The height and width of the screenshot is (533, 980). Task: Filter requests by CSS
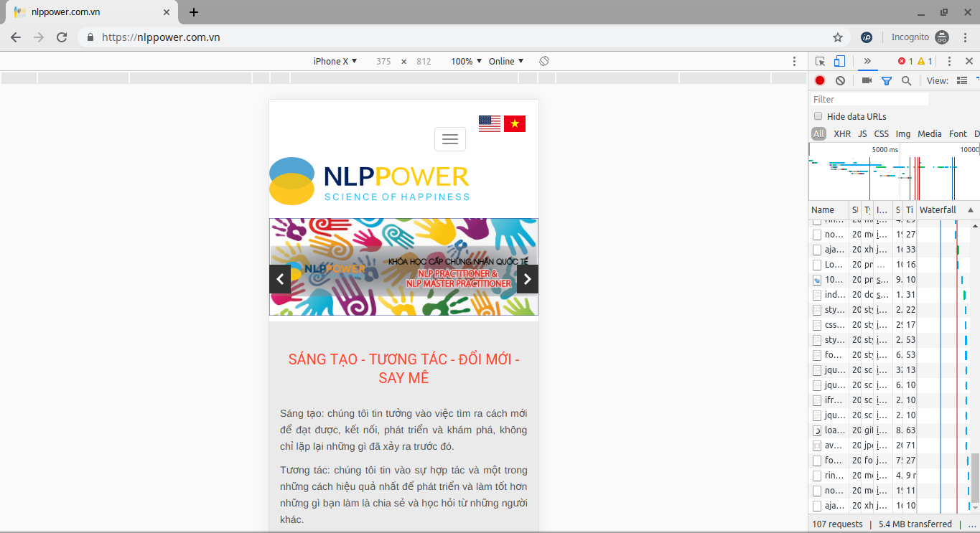click(881, 133)
